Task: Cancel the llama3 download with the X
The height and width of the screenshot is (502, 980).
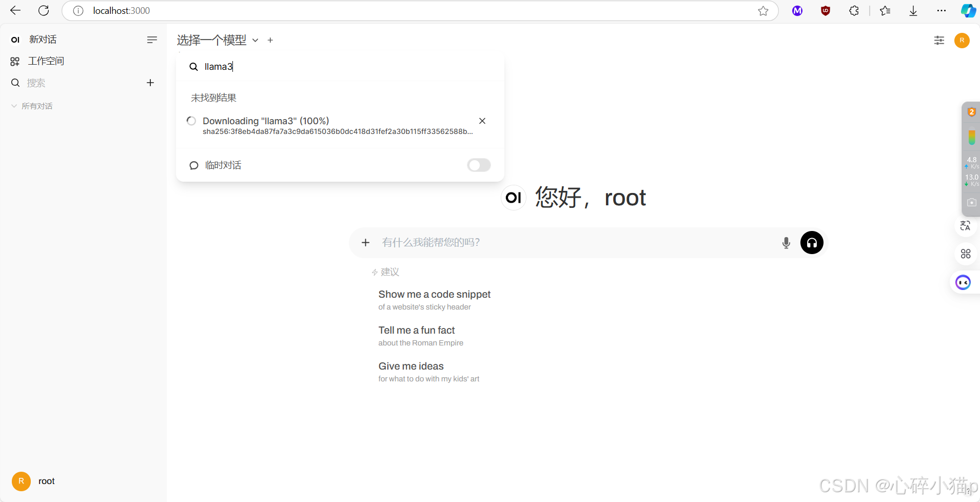Action: tap(482, 121)
